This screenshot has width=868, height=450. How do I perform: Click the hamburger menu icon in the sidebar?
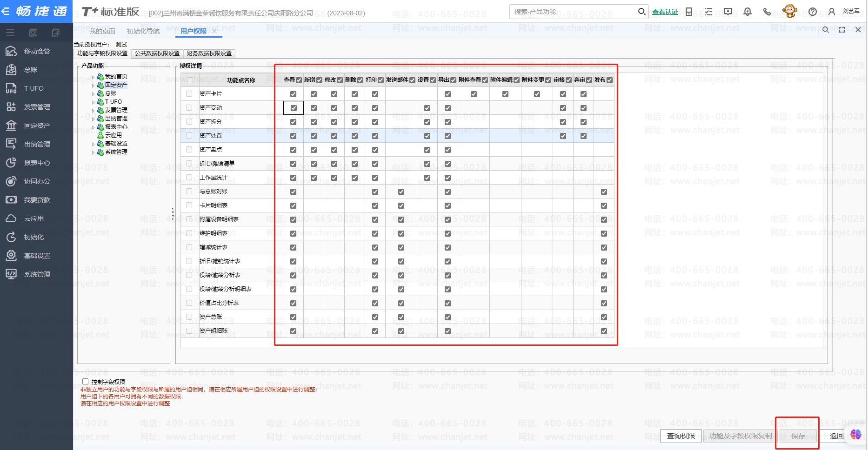click(10, 33)
